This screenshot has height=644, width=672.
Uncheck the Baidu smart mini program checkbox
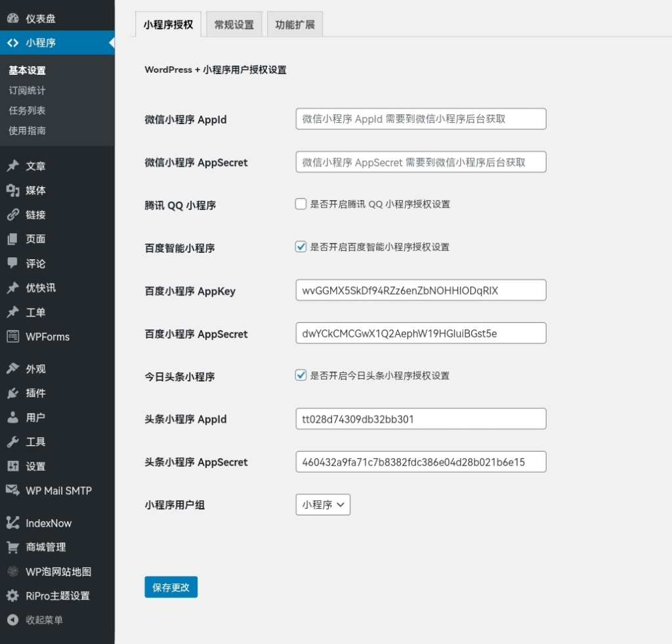301,247
